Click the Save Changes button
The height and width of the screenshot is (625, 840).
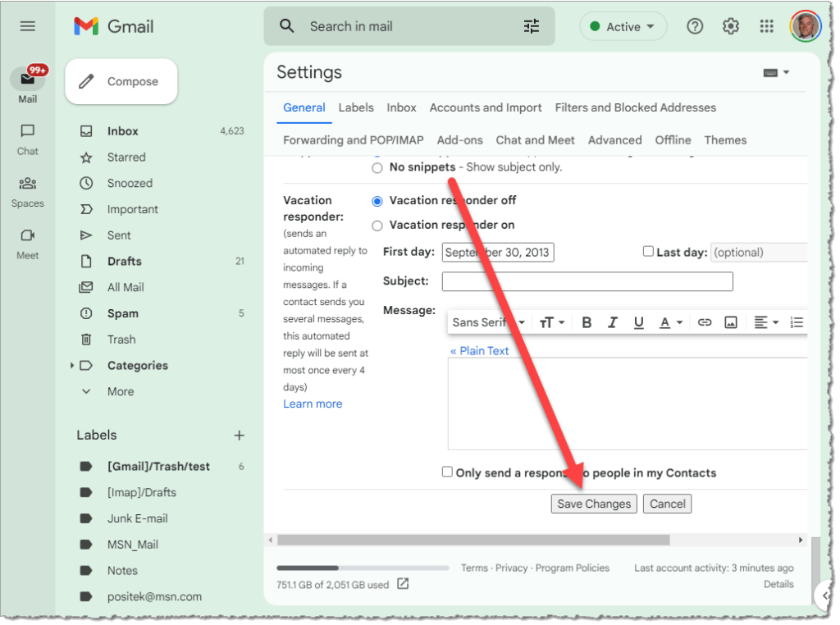tap(594, 504)
